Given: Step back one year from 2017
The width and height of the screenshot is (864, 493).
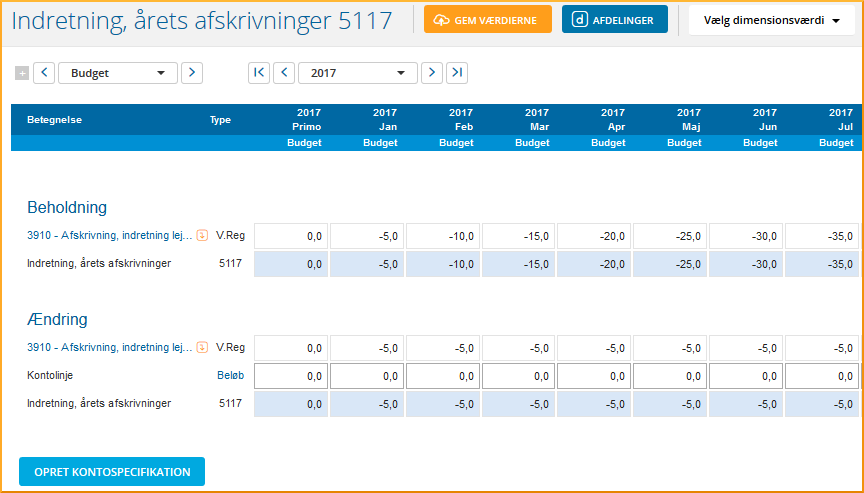Looking at the screenshot, I should pyautogui.click(x=284, y=73).
